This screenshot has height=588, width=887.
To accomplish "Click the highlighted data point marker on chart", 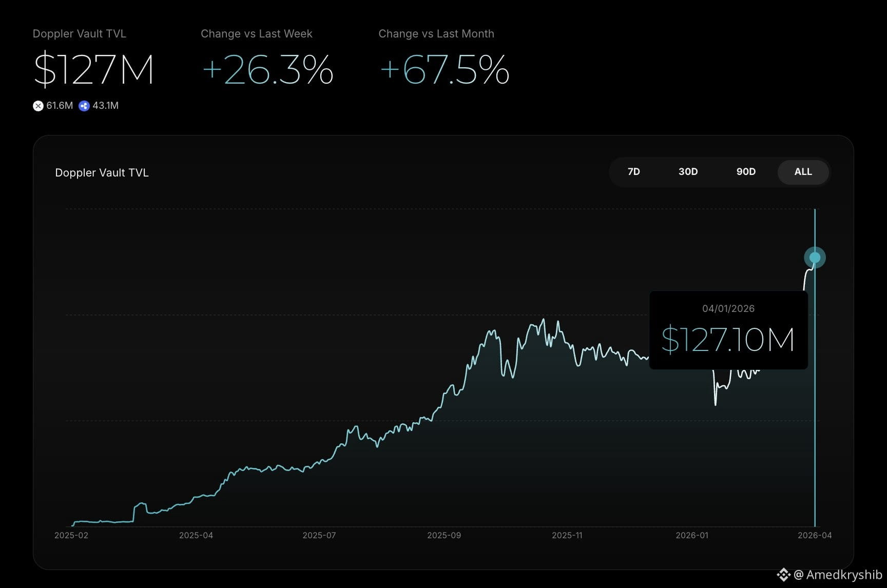I will 815,258.
